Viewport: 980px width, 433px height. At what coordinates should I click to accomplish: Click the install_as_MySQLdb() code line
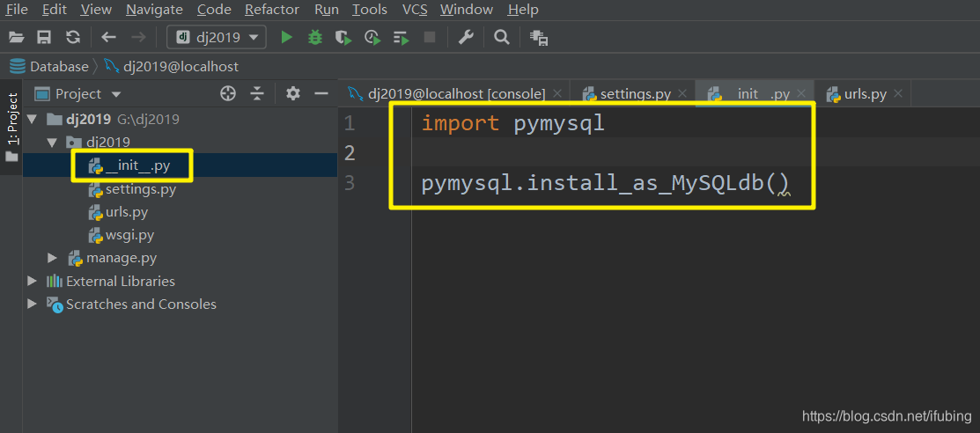tap(605, 184)
